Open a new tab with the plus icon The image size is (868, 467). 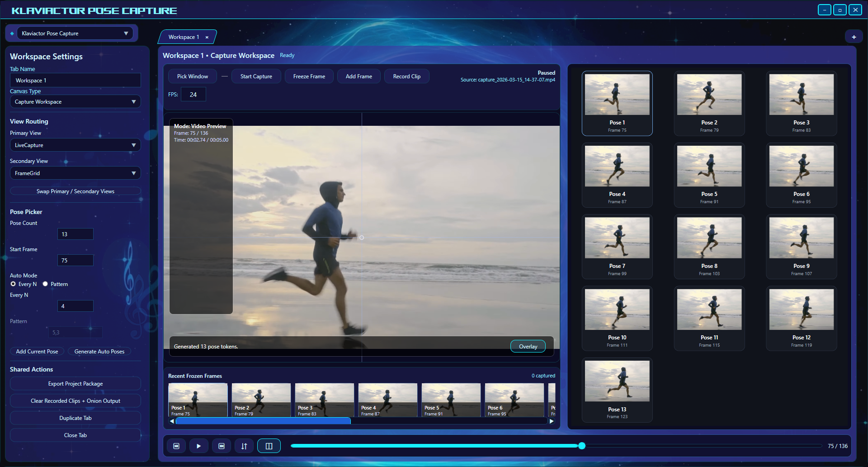(x=854, y=36)
